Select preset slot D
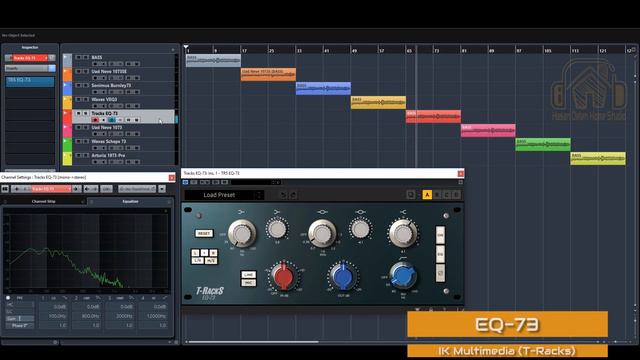640x360 pixels. [x=456, y=195]
